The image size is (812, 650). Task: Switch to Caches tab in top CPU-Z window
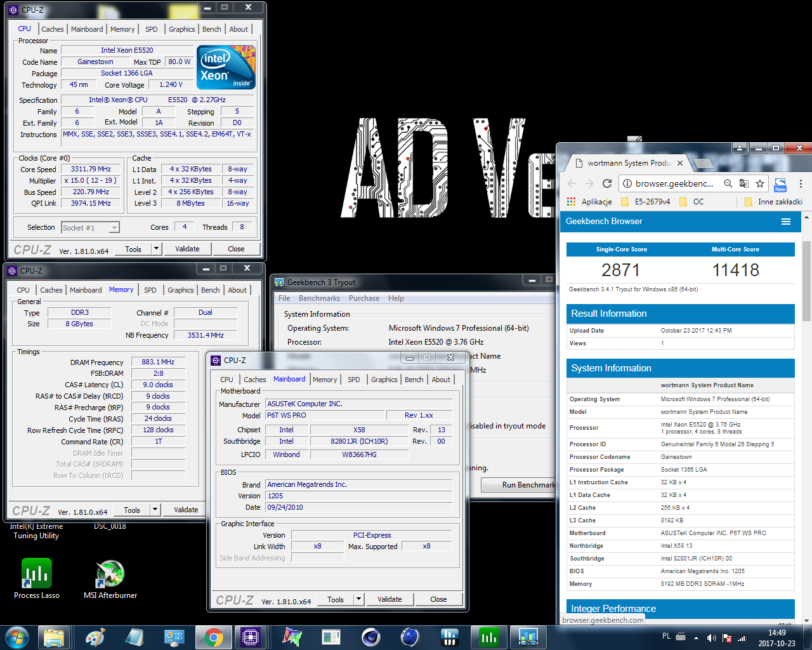tap(53, 29)
